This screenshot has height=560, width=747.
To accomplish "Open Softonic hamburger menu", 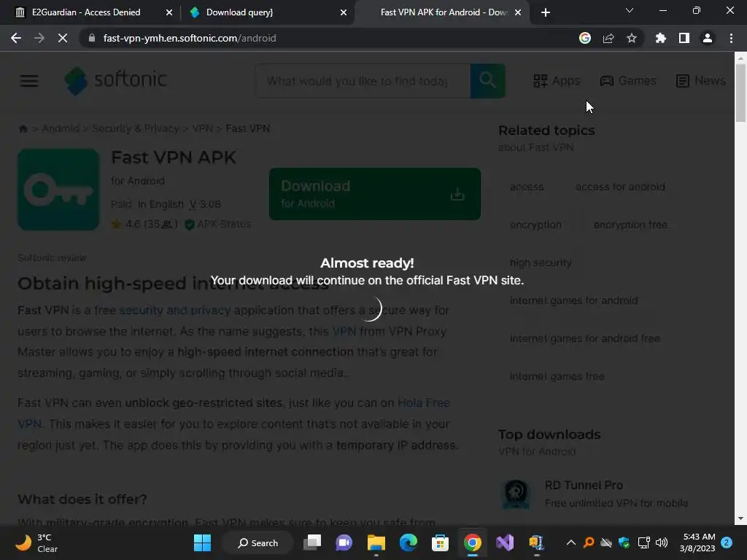I will click(29, 81).
